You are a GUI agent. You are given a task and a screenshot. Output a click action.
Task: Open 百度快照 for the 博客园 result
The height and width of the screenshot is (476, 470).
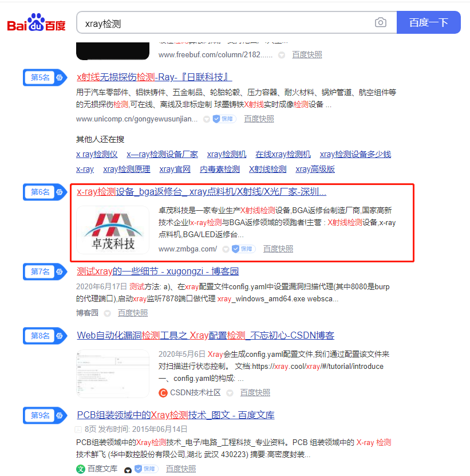[133, 313]
